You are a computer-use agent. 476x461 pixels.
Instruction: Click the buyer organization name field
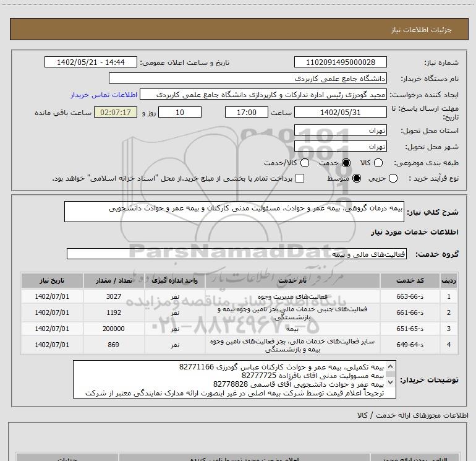coord(248,78)
